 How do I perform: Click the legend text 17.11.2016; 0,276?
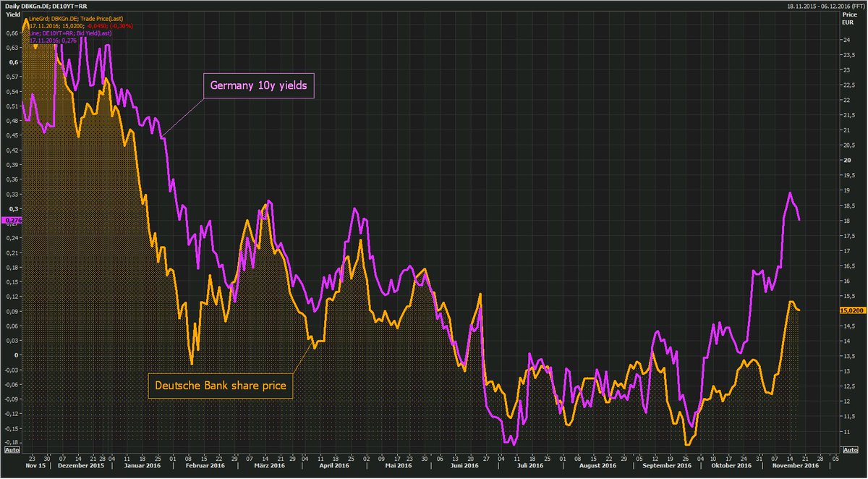point(53,41)
